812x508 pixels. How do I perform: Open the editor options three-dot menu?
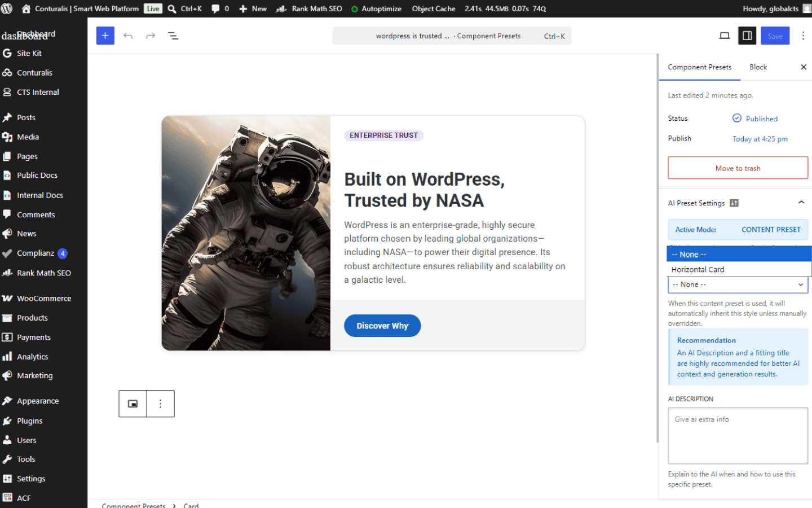click(x=803, y=36)
